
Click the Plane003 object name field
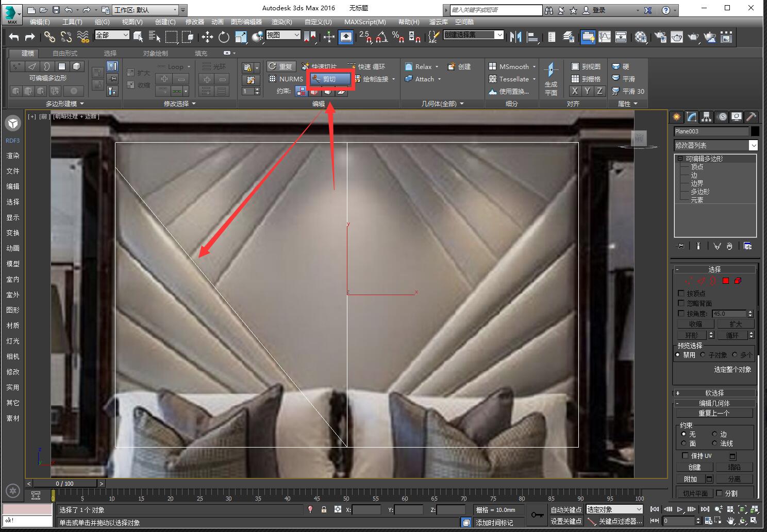(711, 131)
